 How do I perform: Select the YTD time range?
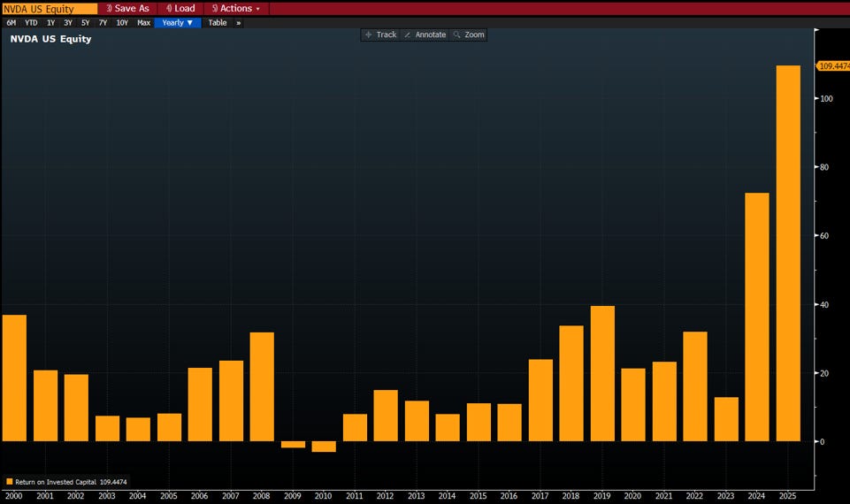pyautogui.click(x=31, y=23)
